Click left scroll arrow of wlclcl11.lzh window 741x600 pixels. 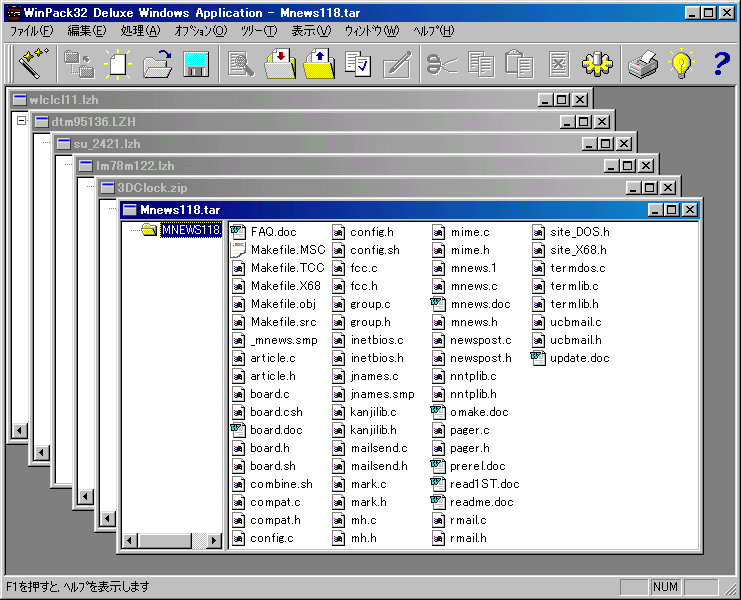(19, 430)
